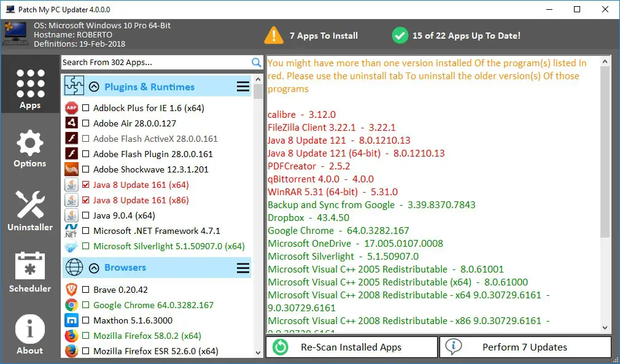This screenshot has width=620, height=364.
Task: Click '15 of 22 Apps Up To Date!' text
Action: [467, 36]
